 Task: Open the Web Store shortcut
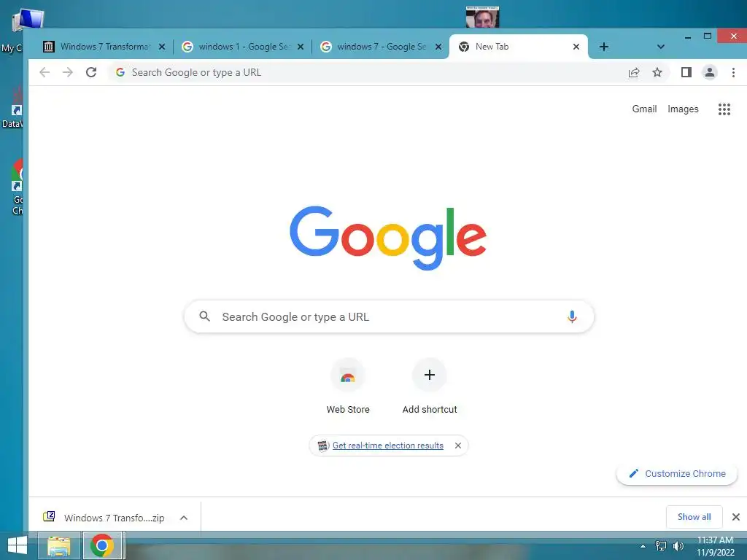coord(348,386)
